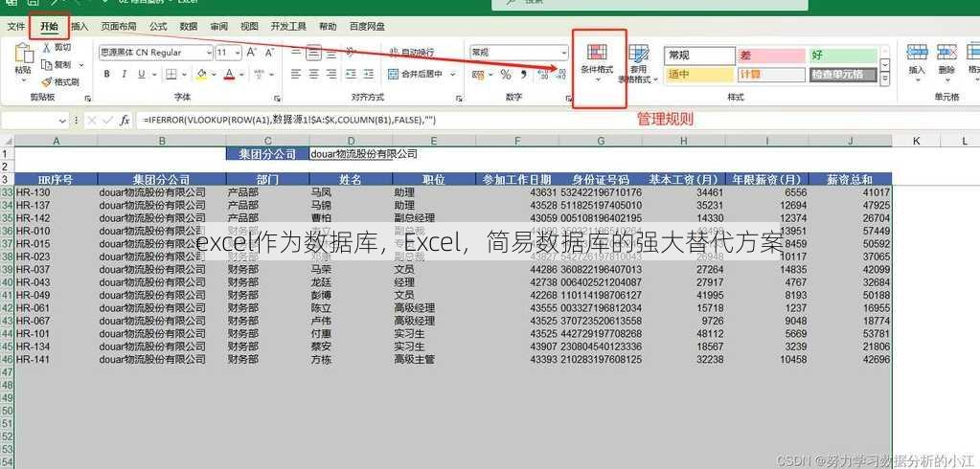Click inside the formula bar IFERROR formula
Viewport: 980px width, 469px height.
tap(289, 120)
